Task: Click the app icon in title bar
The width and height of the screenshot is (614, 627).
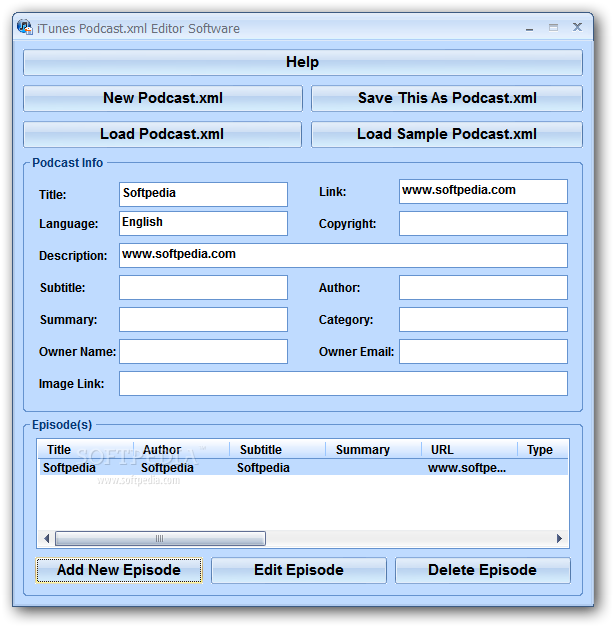Action: tap(25, 28)
